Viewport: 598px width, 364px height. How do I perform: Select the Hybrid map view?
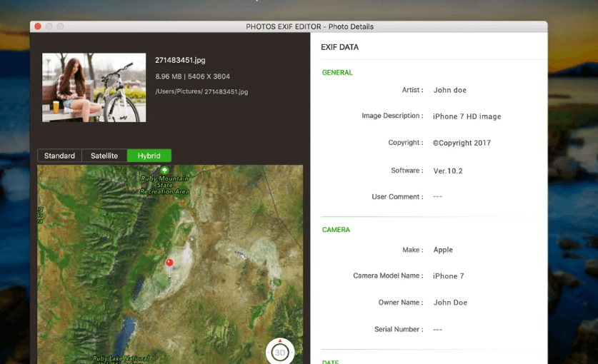click(x=149, y=156)
